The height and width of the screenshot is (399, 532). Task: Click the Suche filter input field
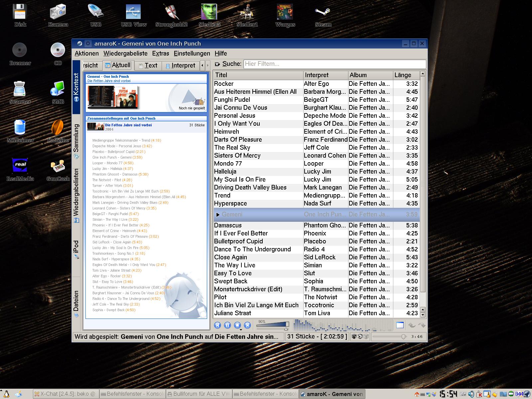[335, 64]
